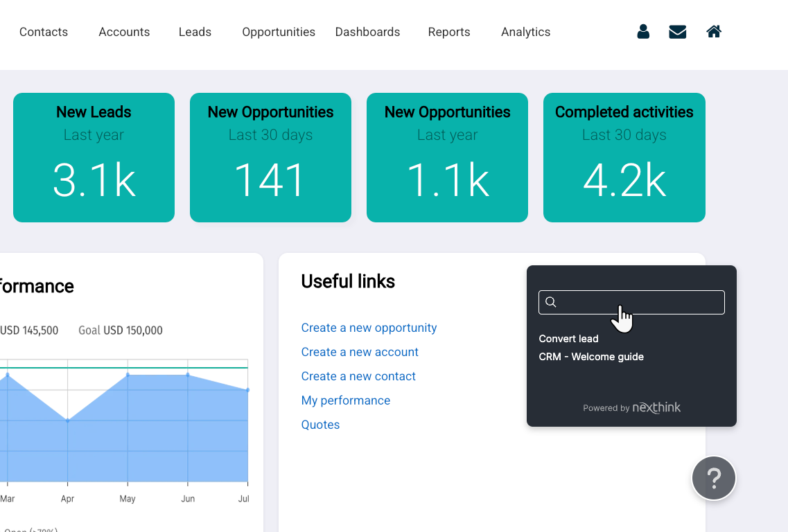The image size is (788, 532).
Task: Open Opportunities in the navigation bar
Action: pos(279,32)
